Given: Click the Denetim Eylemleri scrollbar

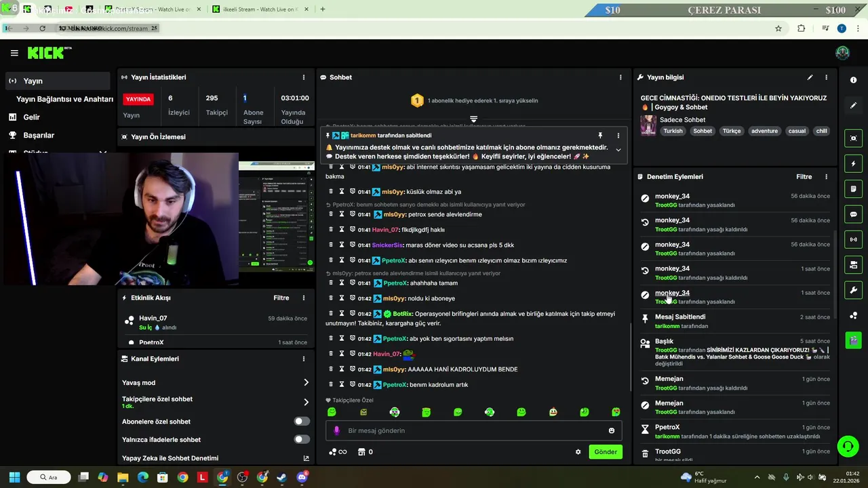Looking at the screenshot, I should (834, 275).
